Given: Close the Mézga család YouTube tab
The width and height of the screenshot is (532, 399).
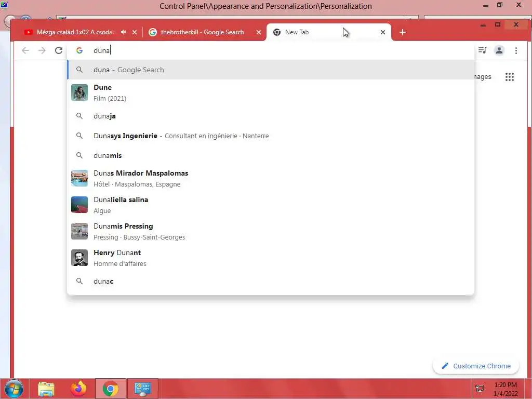Looking at the screenshot, I should click(135, 32).
